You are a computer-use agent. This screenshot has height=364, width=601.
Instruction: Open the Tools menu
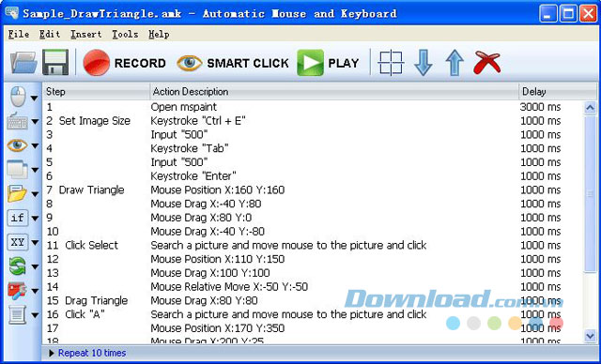tap(125, 34)
